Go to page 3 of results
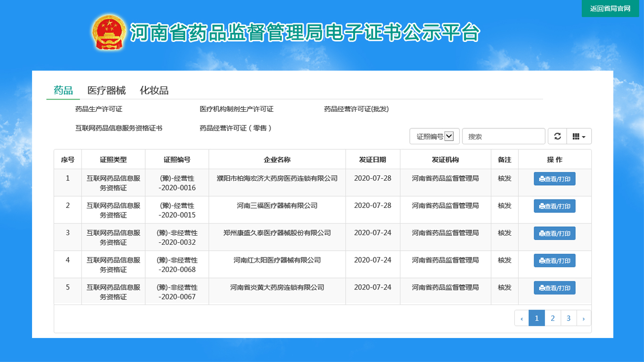 coord(569,318)
